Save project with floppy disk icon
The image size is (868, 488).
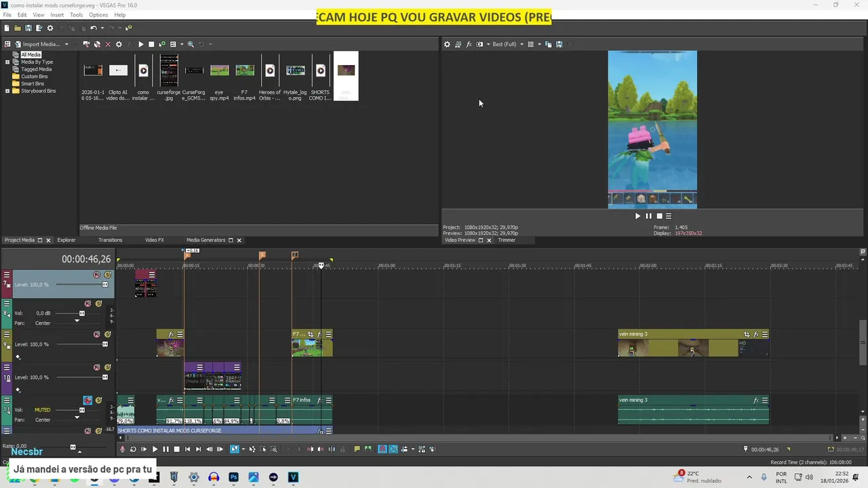pyautogui.click(x=28, y=28)
